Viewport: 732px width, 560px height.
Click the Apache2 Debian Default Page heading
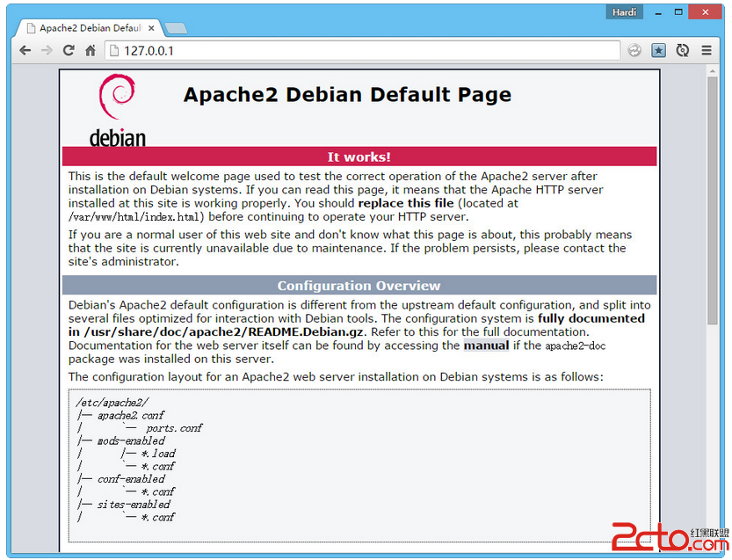tap(347, 95)
